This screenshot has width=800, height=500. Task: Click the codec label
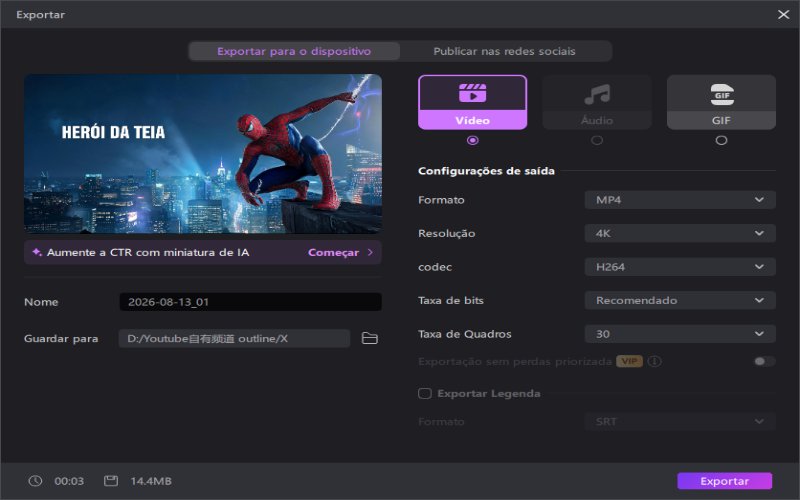[x=435, y=267]
